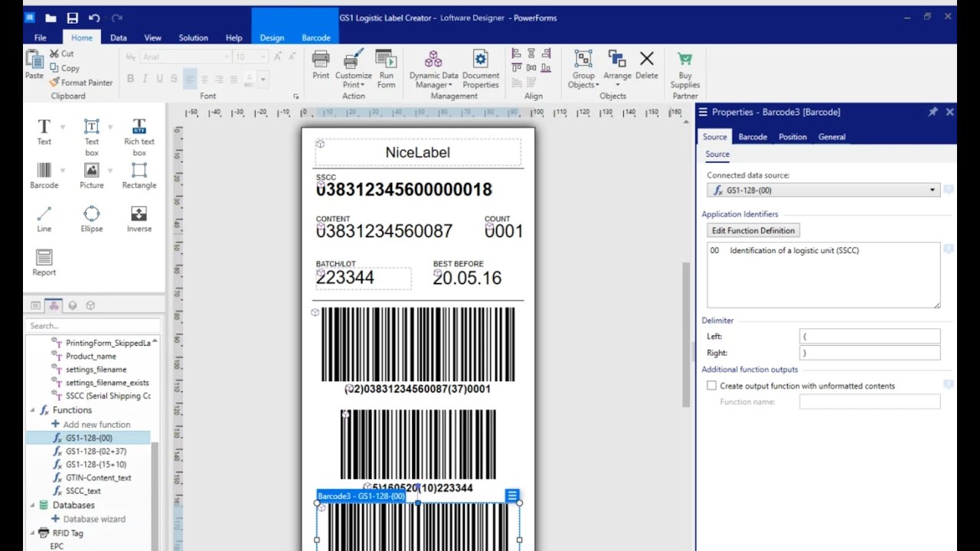Select the Line tool
The height and width of the screenshot is (551, 980).
click(44, 220)
